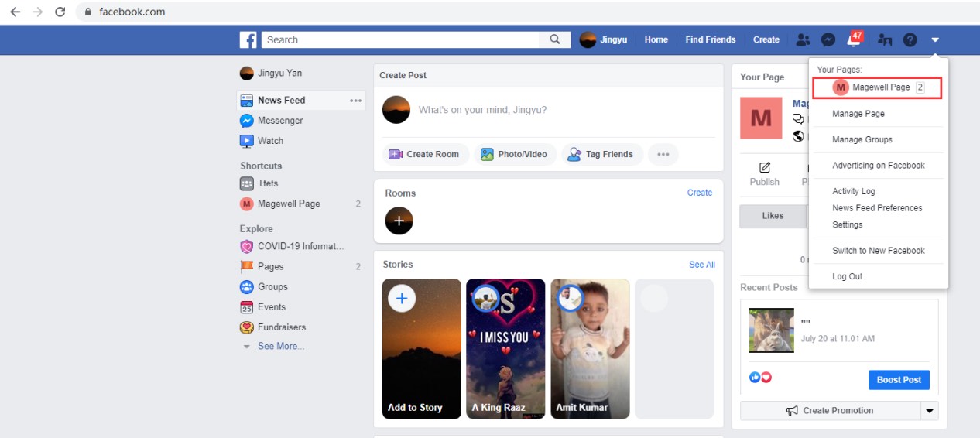Click Create Room button
The width and height of the screenshot is (980, 438).
(x=426, y=154)
